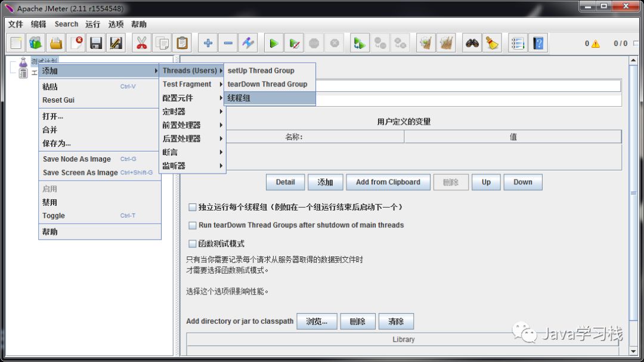Image resolution: width=644 pixels, height=362 pixels.
Task: Open the 选项 menu
Action: pyautogui.click(x=116, y=24)
